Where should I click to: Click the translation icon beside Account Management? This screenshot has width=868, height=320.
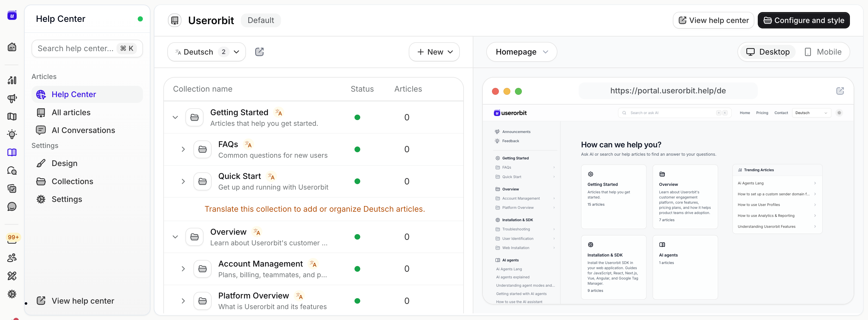click(x=313, y=264)
